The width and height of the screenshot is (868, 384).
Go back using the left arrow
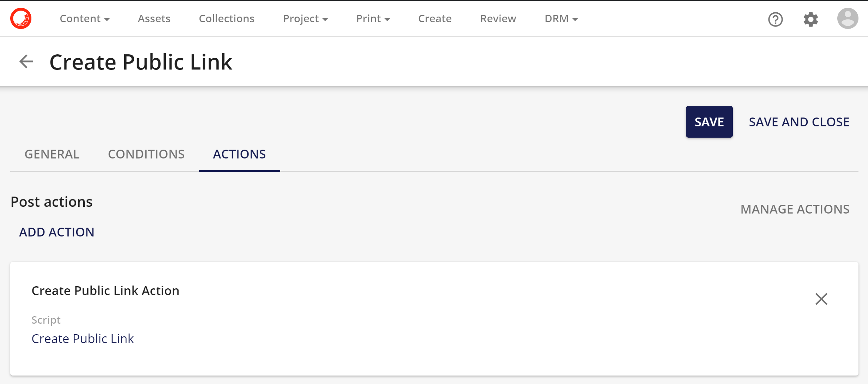26,61
